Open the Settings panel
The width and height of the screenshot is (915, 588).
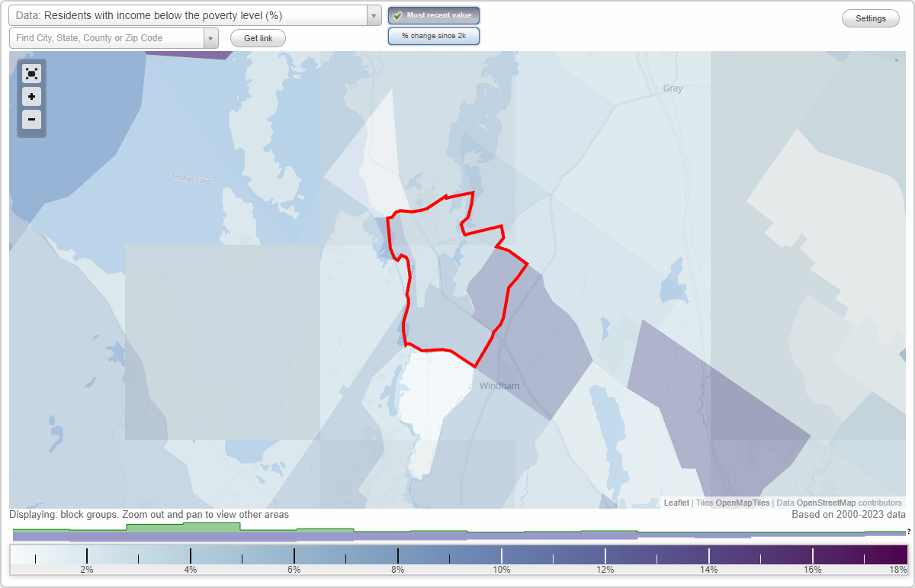(x=870, y=18)
